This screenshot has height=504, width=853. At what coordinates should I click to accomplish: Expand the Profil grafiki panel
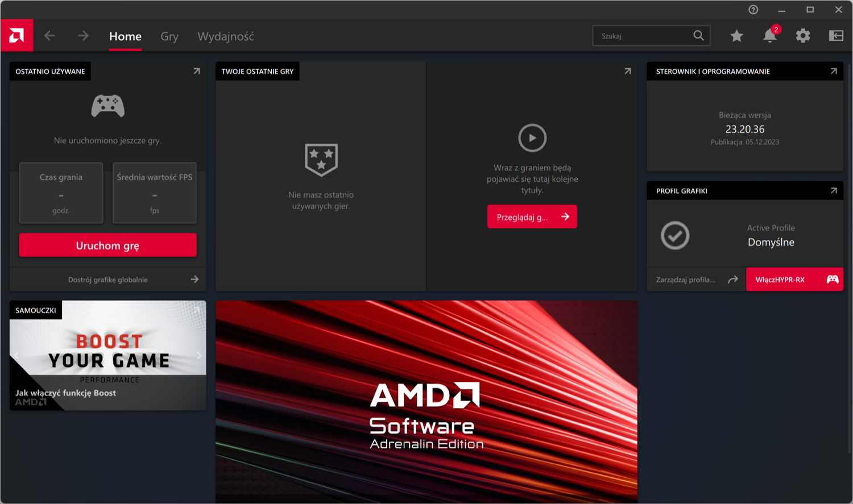834,190
